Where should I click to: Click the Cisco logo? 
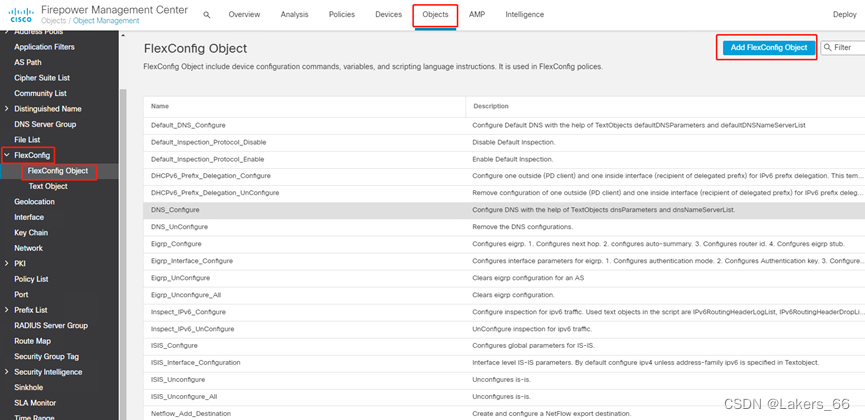coord(21,14)
